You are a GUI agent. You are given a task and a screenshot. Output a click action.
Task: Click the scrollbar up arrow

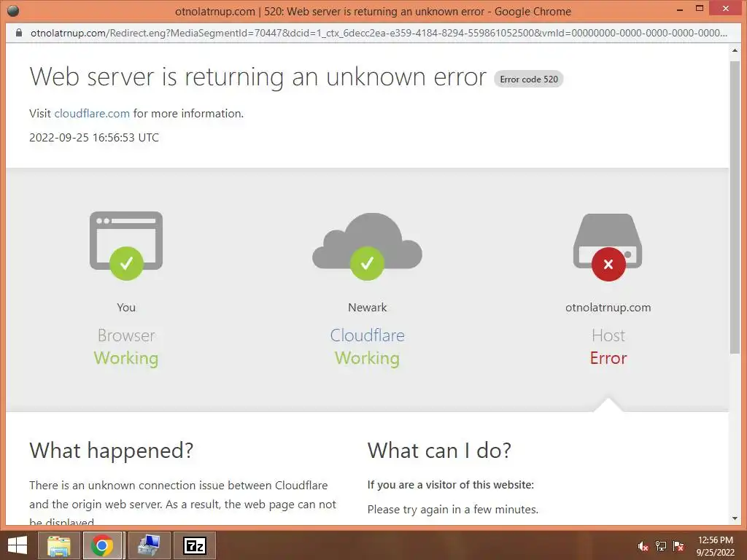point(735,50)
